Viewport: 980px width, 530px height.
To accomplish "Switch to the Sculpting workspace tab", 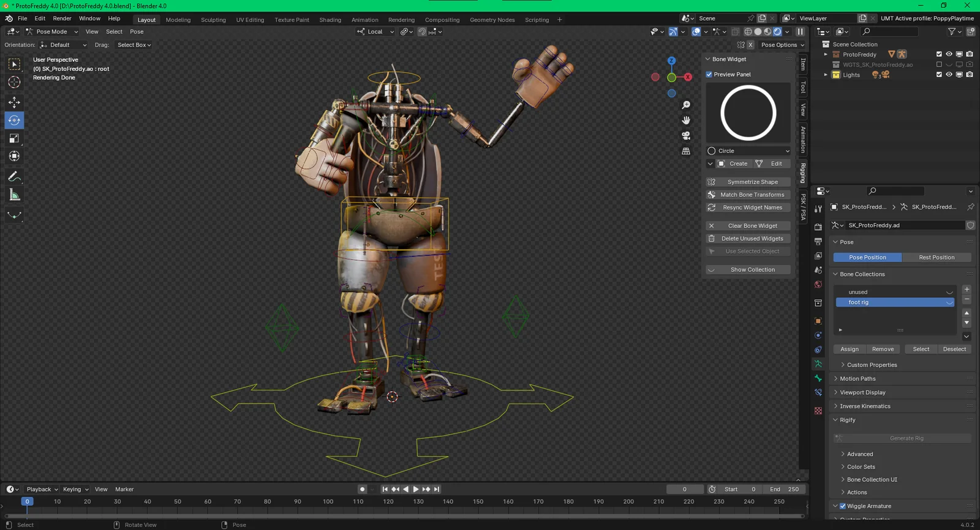I will click(x=213, y=20).
